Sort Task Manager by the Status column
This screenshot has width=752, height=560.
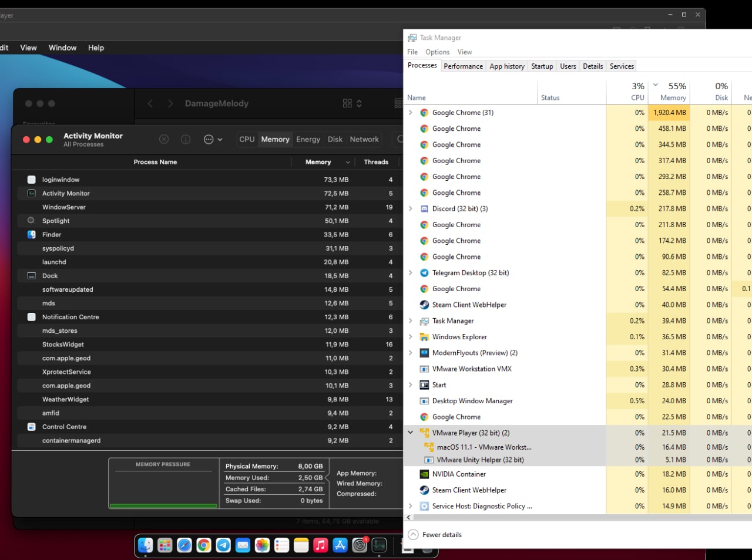[x=572, y=92]
